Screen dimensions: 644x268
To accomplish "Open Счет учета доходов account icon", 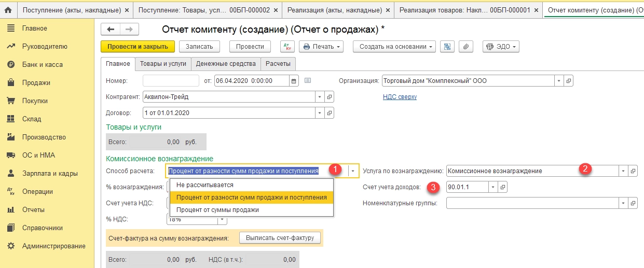I will pos(502,187).
